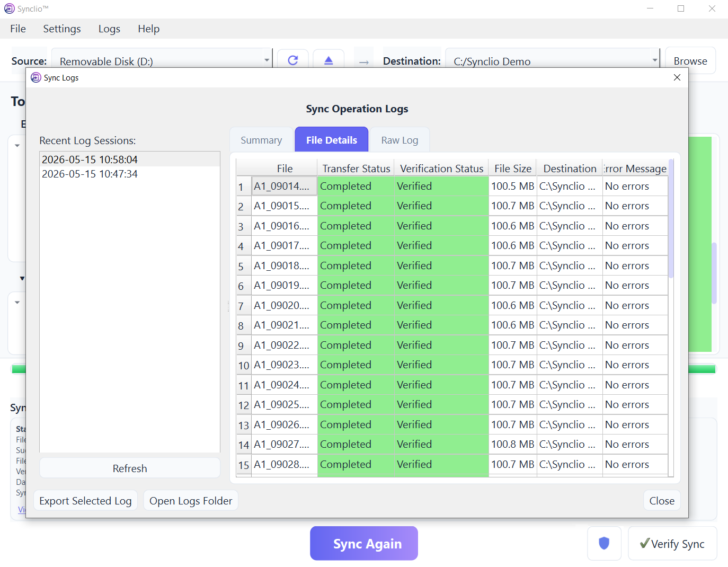Select file cell A1_09019
The height and width of the screenshot is (567, 728).
tap(285, 285)
